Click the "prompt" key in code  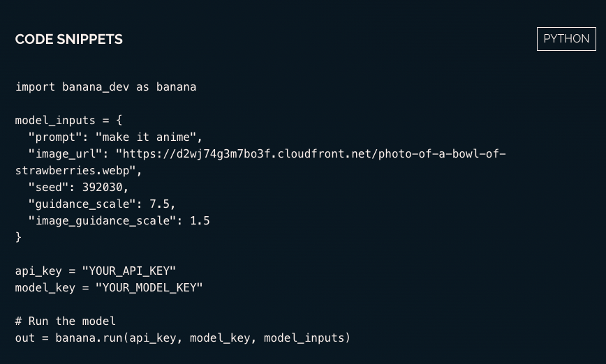[55, 137]
